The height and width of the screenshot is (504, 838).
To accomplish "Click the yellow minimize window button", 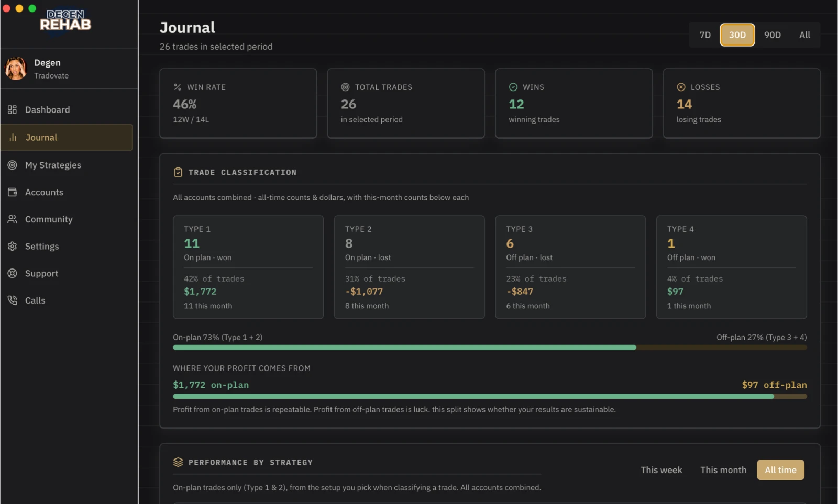I will click(x=19, y=8).
